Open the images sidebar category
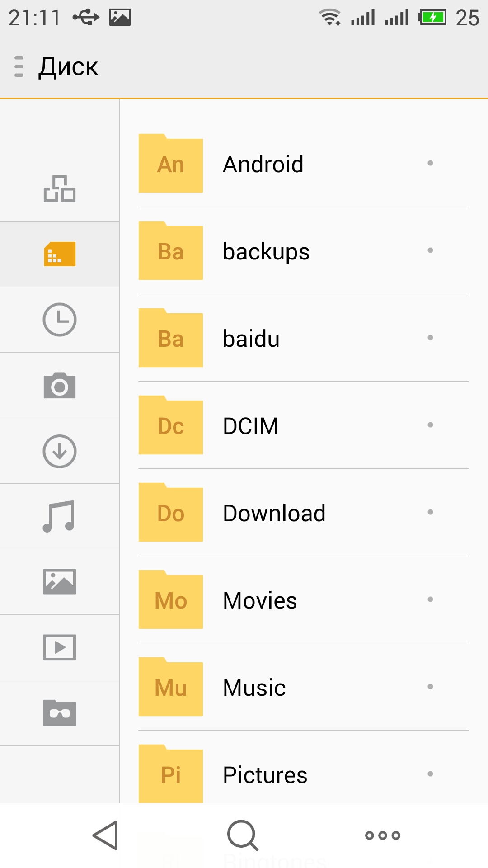 [60, 582]
